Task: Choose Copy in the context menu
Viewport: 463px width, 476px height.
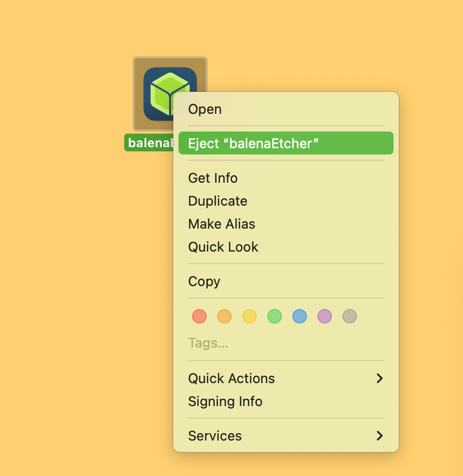Action: click(286, 281)
